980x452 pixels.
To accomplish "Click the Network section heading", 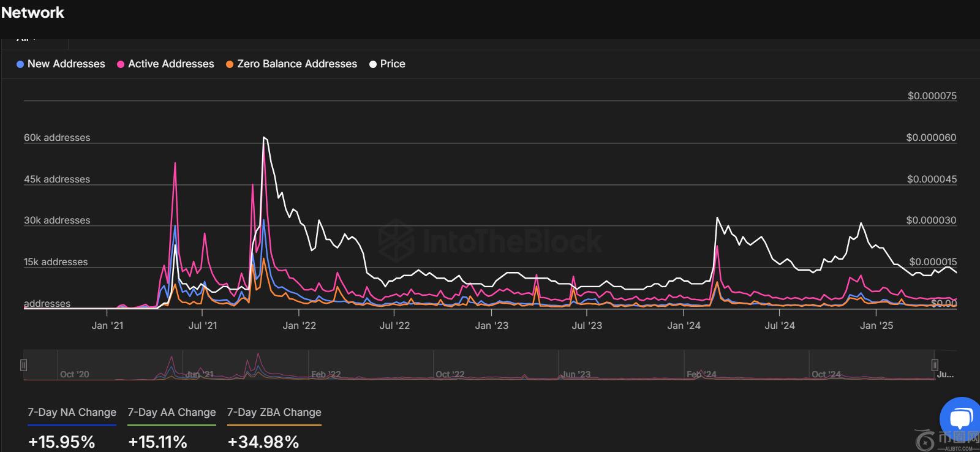I will click(x=32, y=13).
